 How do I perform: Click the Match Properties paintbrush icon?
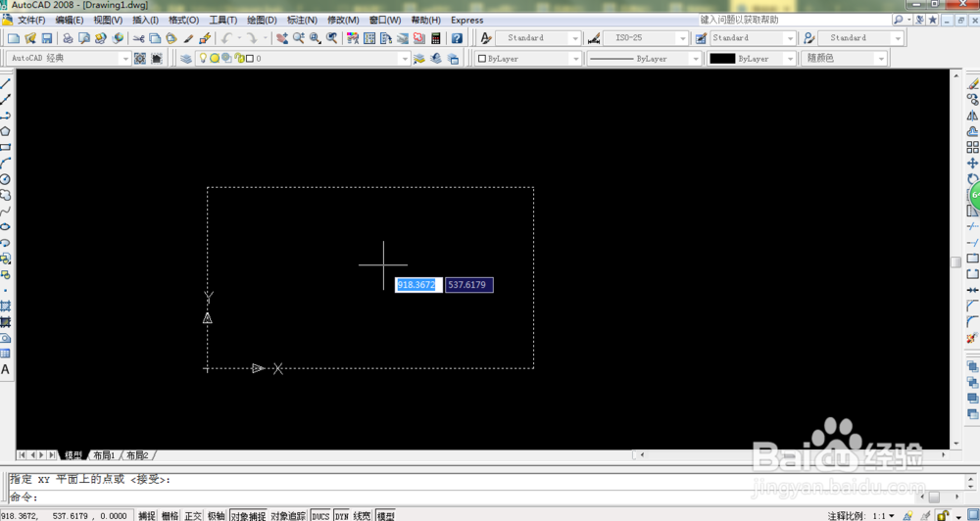188,38
